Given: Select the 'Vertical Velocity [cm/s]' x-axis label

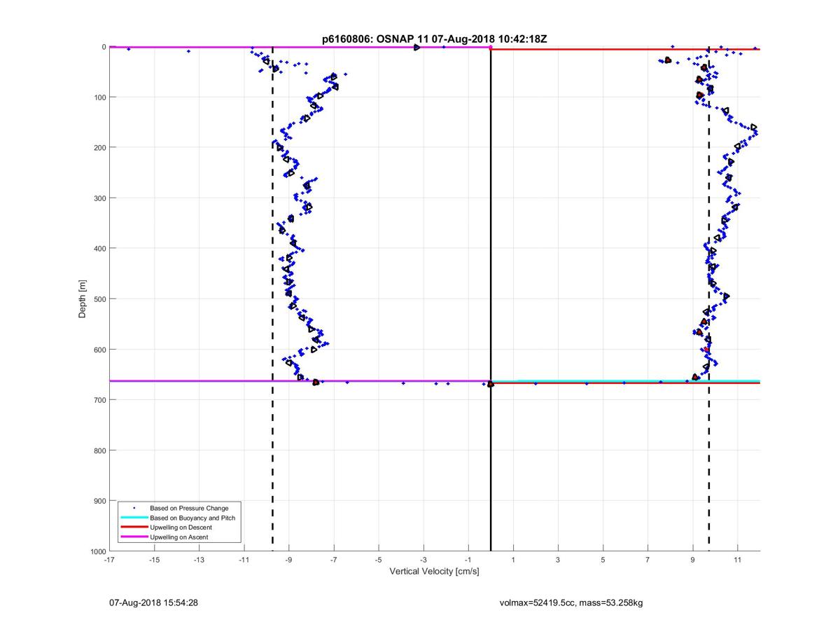Looking at the screenshot, I should (434, 572).
